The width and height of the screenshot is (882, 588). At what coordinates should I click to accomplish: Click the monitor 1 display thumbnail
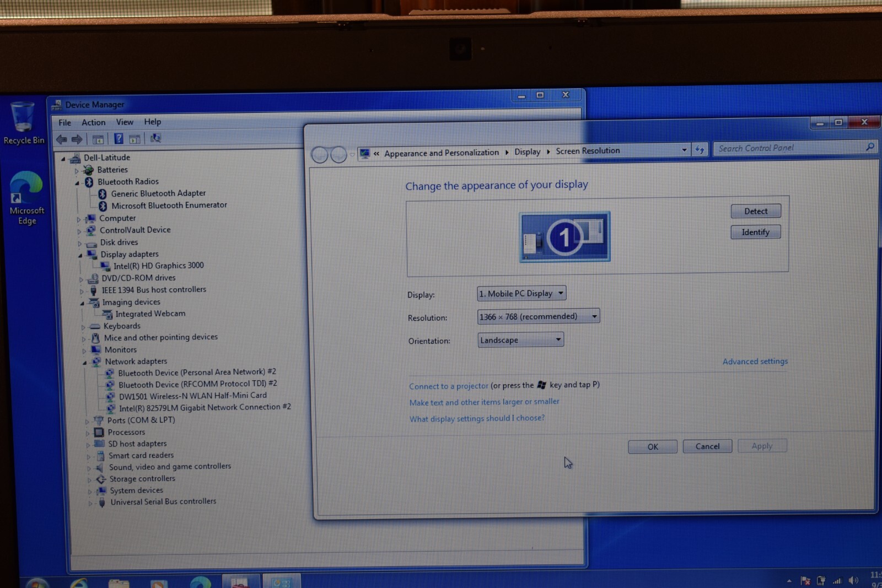tap(564, 237)
